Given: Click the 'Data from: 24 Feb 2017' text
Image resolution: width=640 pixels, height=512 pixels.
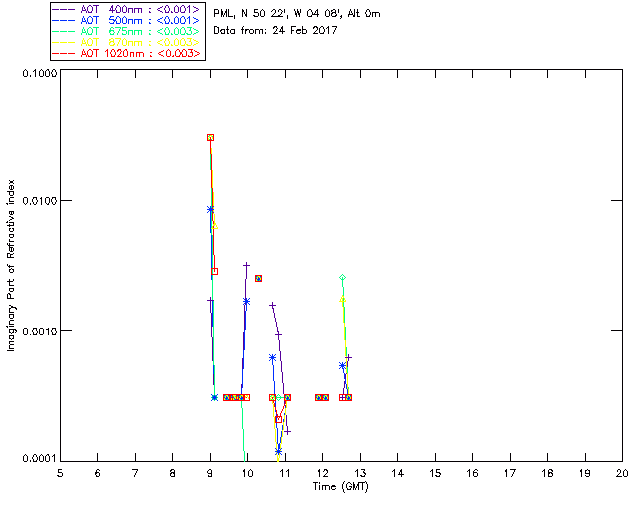Looking at the screenshot, I should coord(275,31).
